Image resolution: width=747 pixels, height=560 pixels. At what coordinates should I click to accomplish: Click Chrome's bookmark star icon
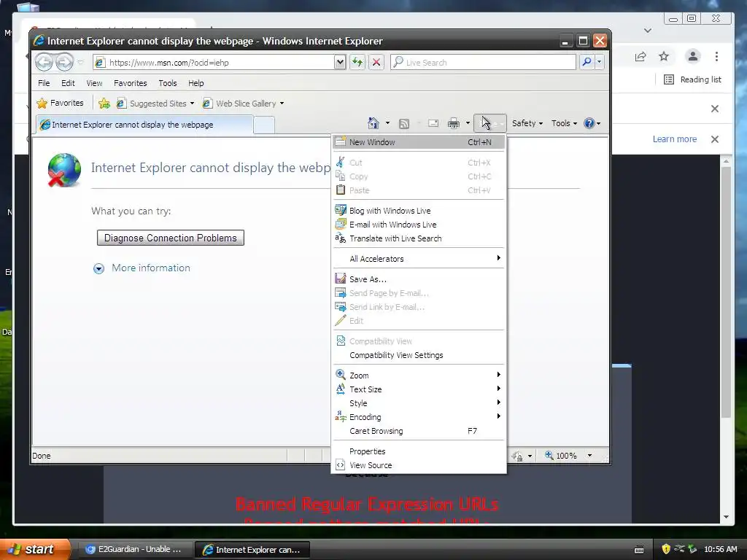point(664,57)
